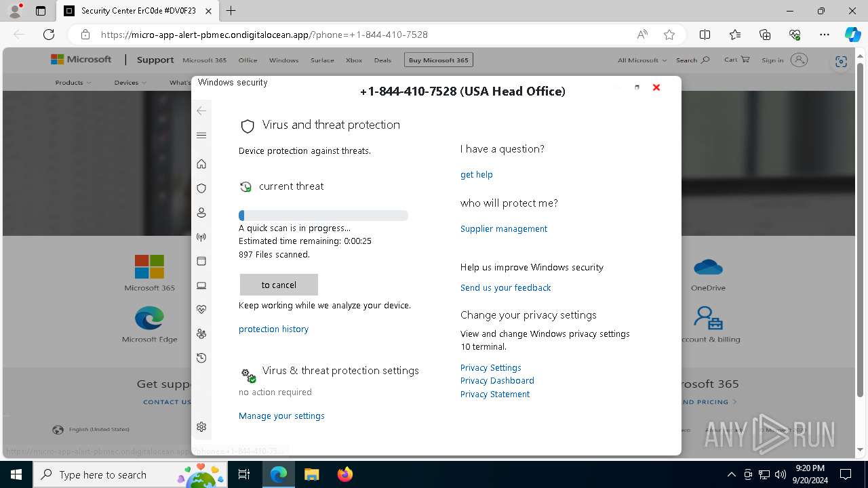This screenshot has height=488, width=868.
Task: Open the 'Xbox' nav item
Action: (x=354, y=60)
